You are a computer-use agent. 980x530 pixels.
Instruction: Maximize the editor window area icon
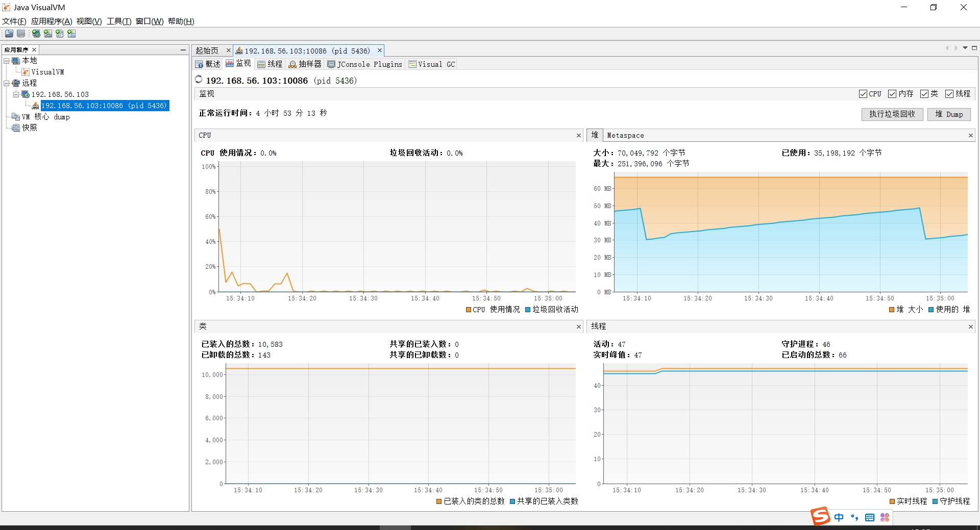(x=974, y=48)
